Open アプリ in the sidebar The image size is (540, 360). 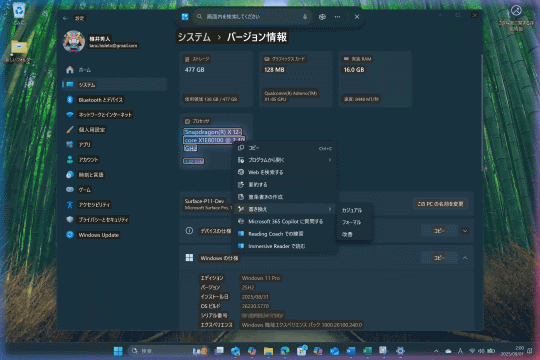(x=115, y=145)
